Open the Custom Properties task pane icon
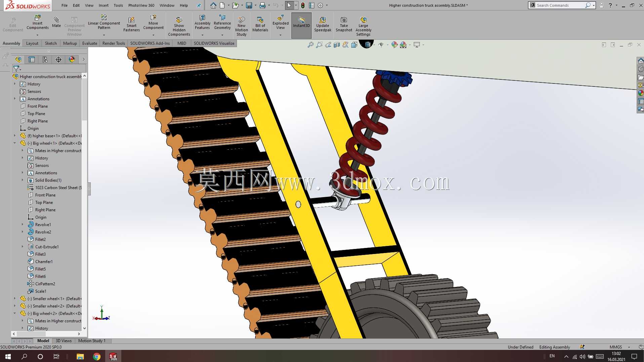This screenshot has height=362, width=644. 641,101
